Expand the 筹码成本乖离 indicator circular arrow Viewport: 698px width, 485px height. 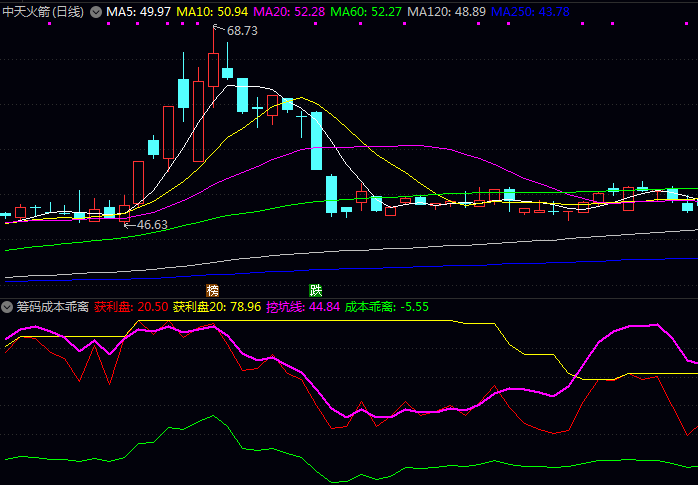coord(8,306)
